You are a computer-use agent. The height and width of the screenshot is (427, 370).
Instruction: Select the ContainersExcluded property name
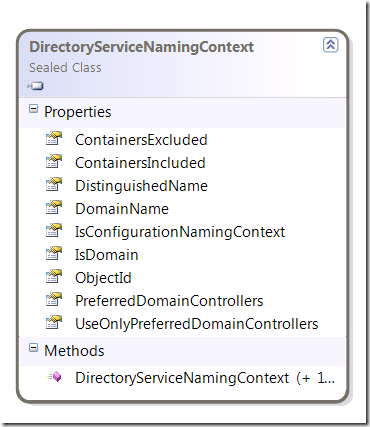141,140
